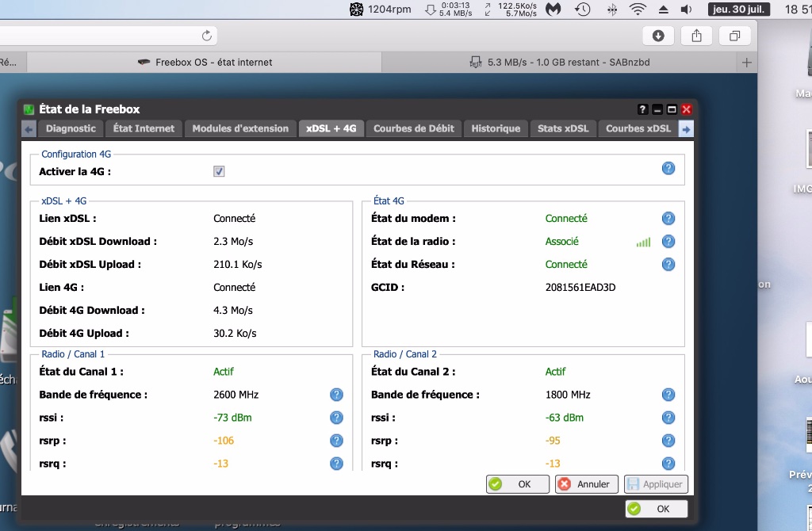
Task: Switch to the État Internet tab
Action: pos(144,128)
